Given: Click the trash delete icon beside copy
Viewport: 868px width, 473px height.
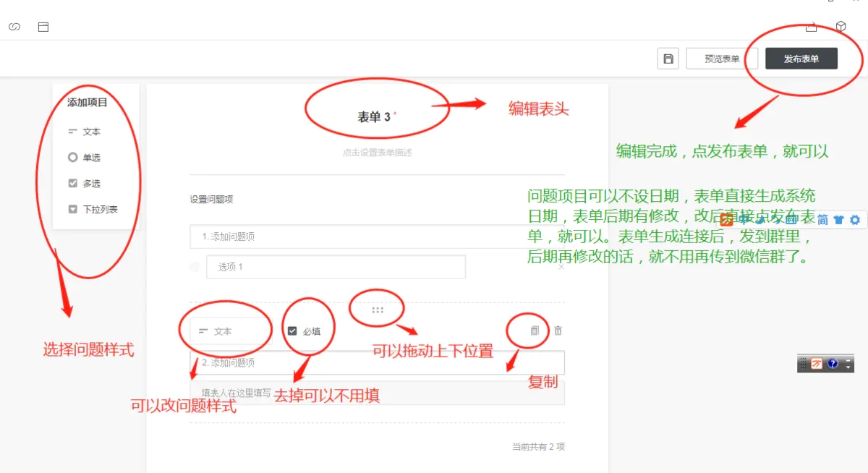Looking at the screenshot, I should pos(557,330).
